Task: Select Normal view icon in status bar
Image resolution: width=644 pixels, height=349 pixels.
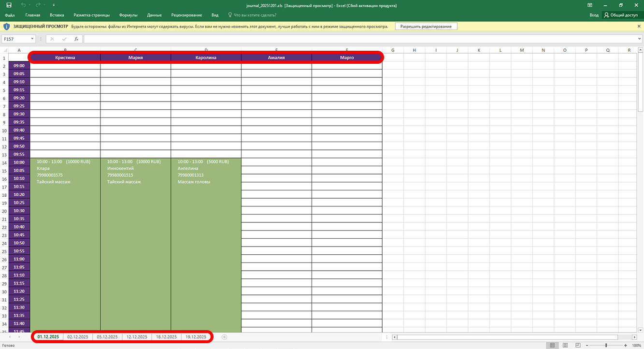Action: pyautogui.click(x=552, y=346)
